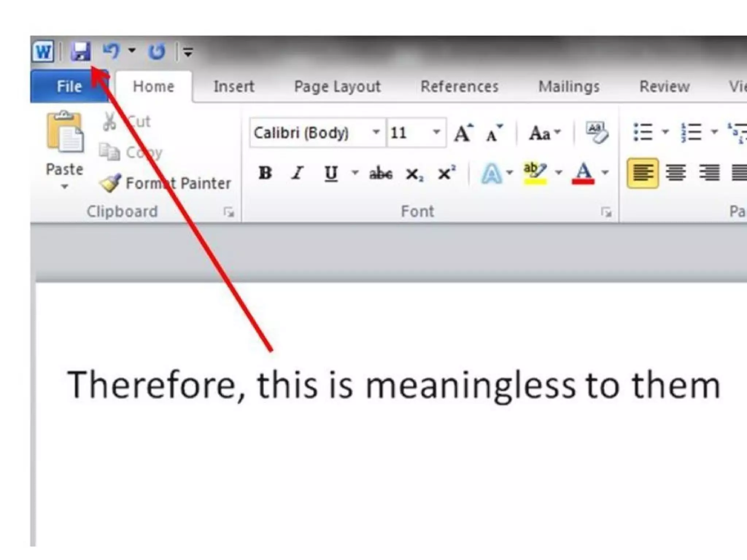Screen dimensions: 747x560
Task: Open the File tab
Action: 69,87
